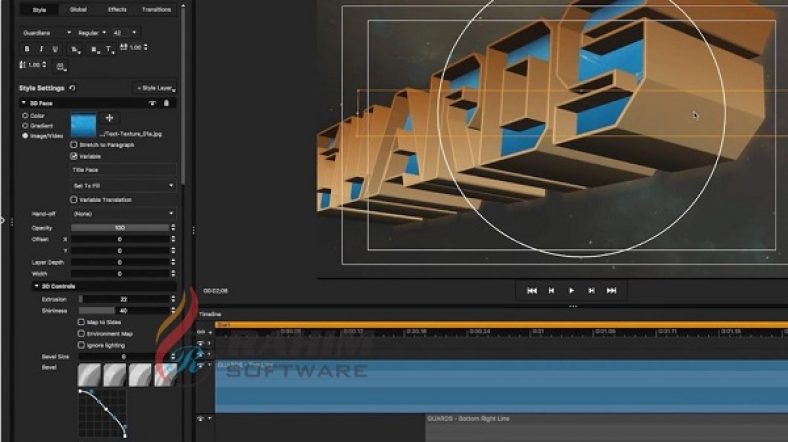Click the Italic text formatting icon
Viewport: 788px width, 442px height.
41,48
